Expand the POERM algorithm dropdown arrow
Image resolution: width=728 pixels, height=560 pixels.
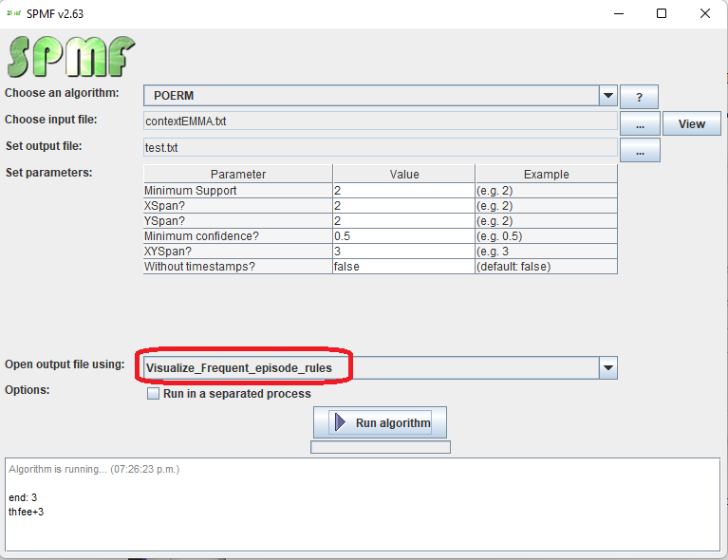tap(607, 96)
